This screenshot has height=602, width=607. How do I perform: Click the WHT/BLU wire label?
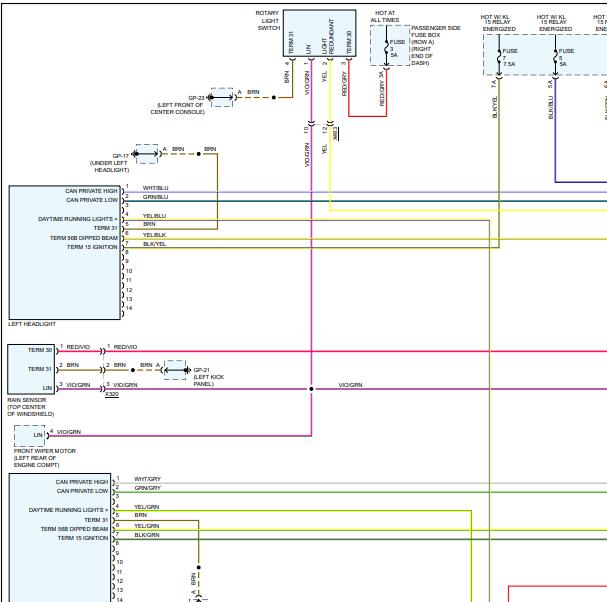(x=155, y=188)
